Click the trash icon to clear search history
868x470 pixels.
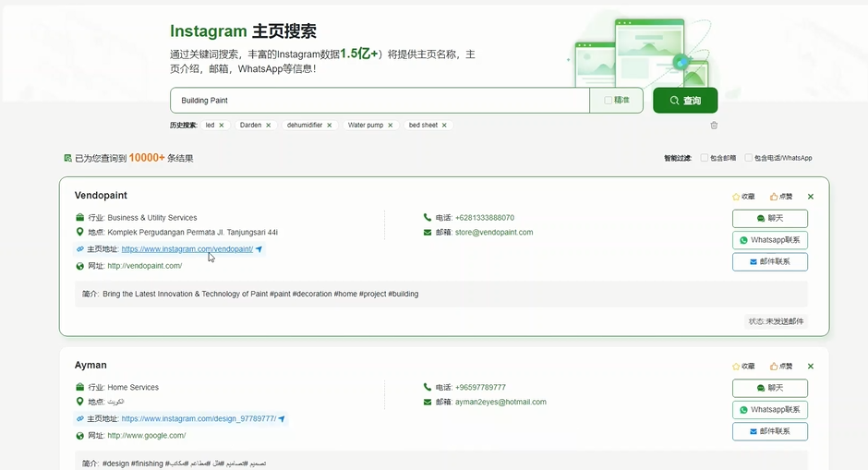coord(714,126)
